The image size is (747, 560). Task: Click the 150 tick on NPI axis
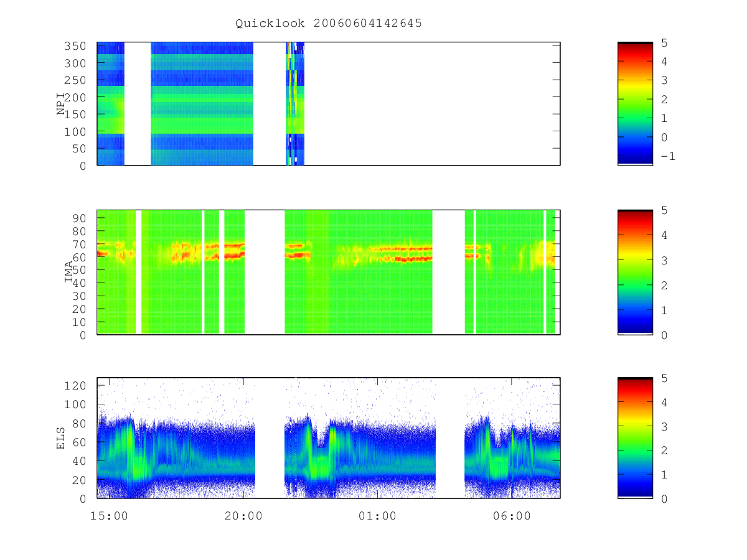tap(77, 114)
